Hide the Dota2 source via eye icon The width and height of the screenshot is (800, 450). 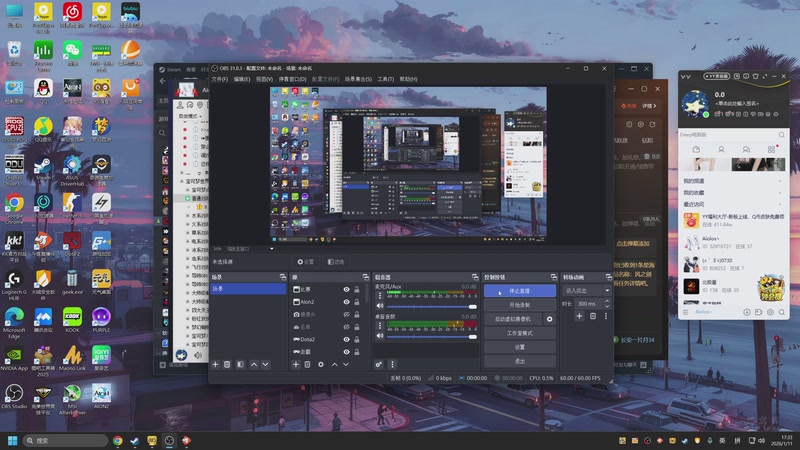346,339
